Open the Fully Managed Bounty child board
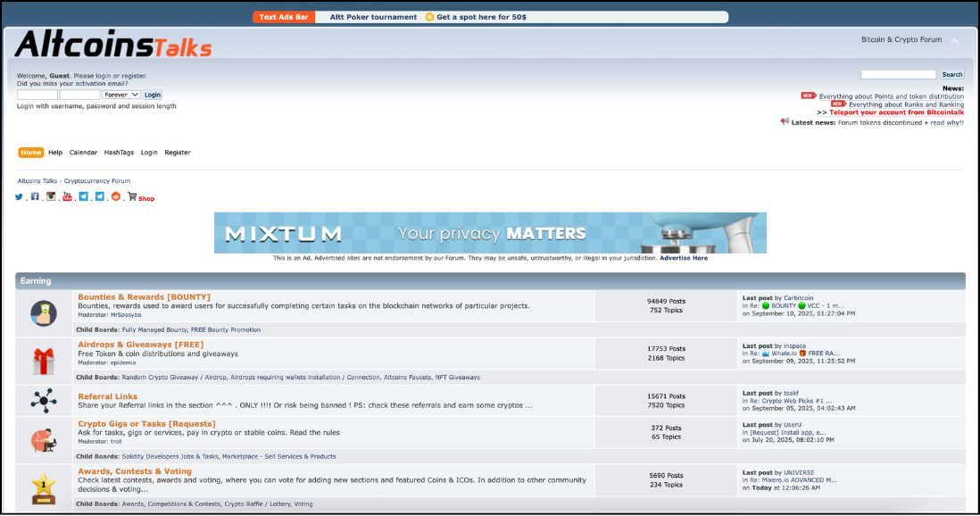The image size is (980, 516). pyautogui.click(x=154, y=329)
